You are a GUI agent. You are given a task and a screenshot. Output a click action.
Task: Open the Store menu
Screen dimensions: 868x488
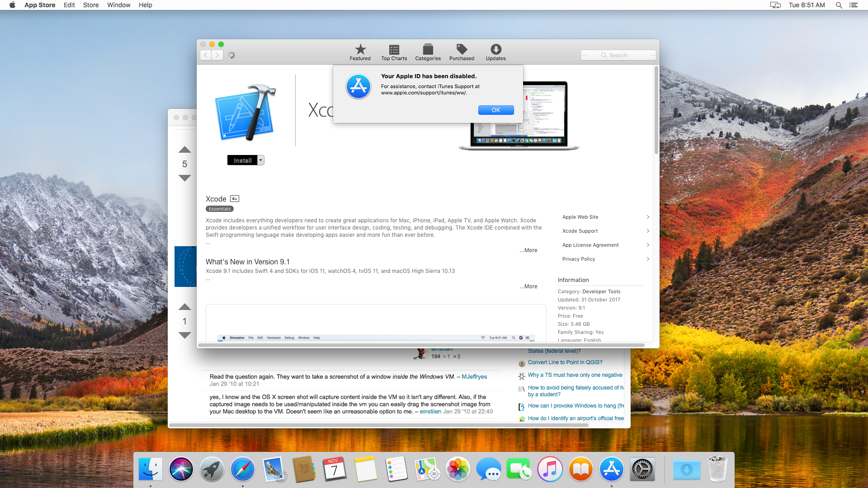pyautogui.click(x=91, y=5)
